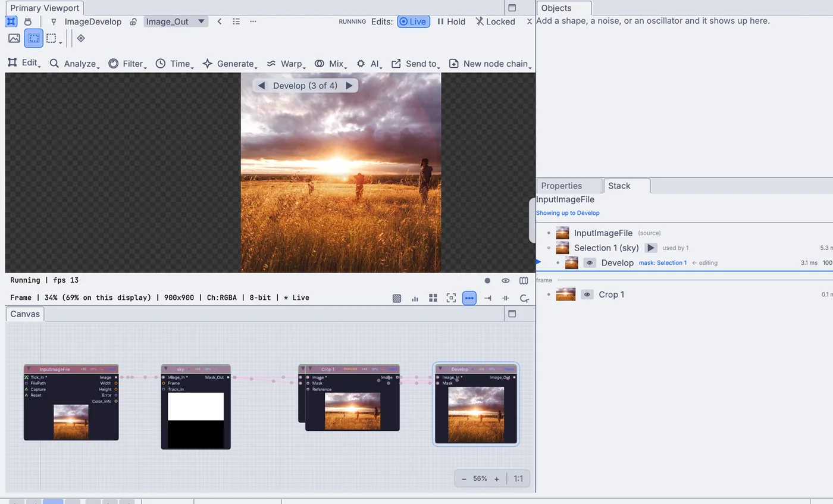Show the histogram bars icon

[x=415, y=298]
